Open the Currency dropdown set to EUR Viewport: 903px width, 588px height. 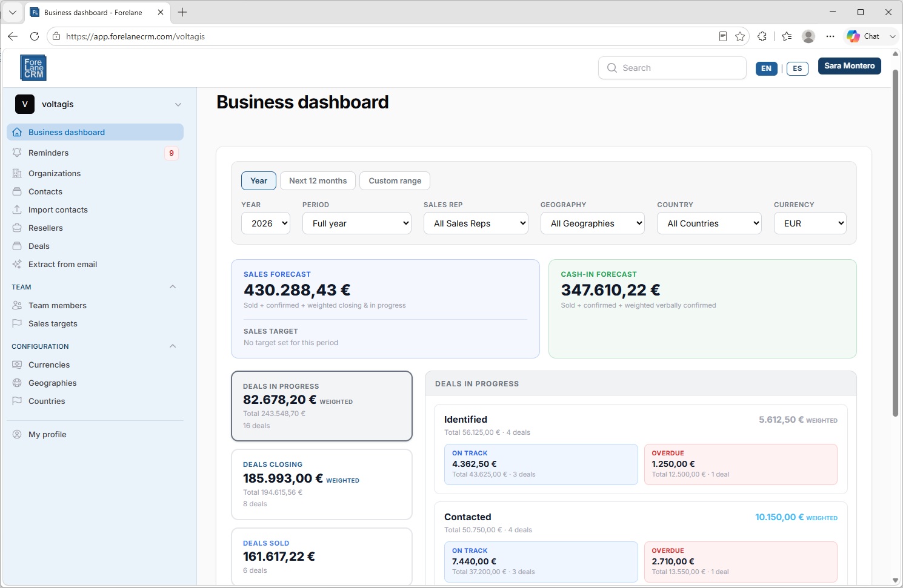point(810,223)
